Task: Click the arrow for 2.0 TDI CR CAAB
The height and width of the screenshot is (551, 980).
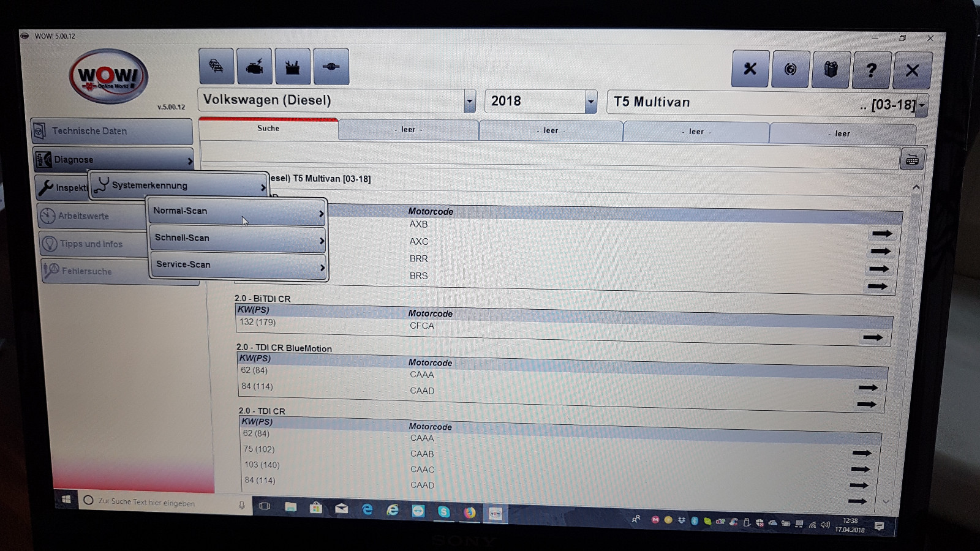Action: pos(861,470)
